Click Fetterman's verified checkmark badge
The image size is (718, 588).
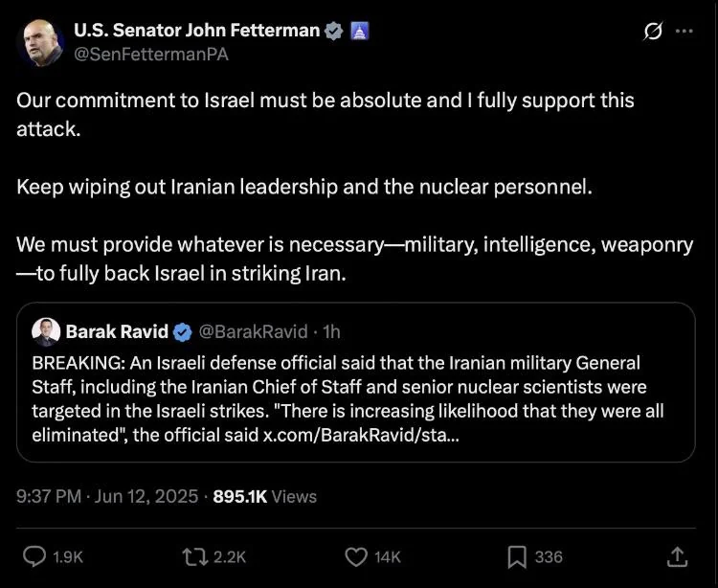333,32
